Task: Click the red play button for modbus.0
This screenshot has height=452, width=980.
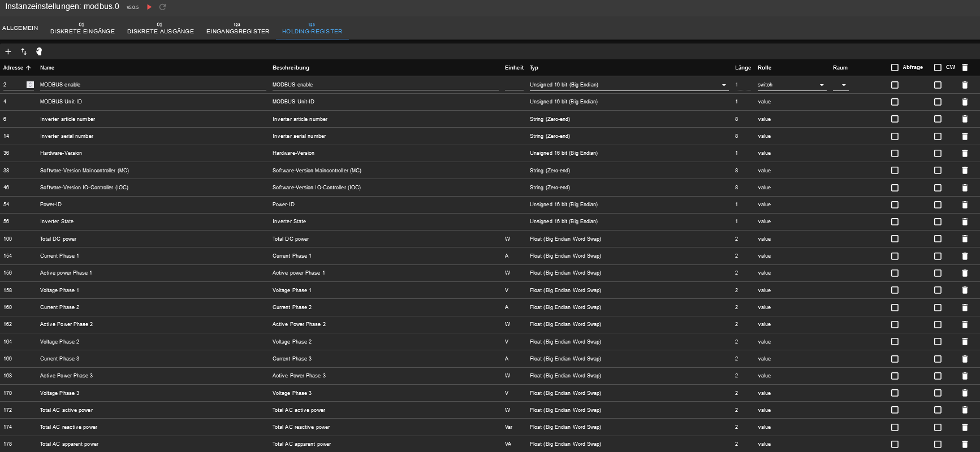Action: 149,7
